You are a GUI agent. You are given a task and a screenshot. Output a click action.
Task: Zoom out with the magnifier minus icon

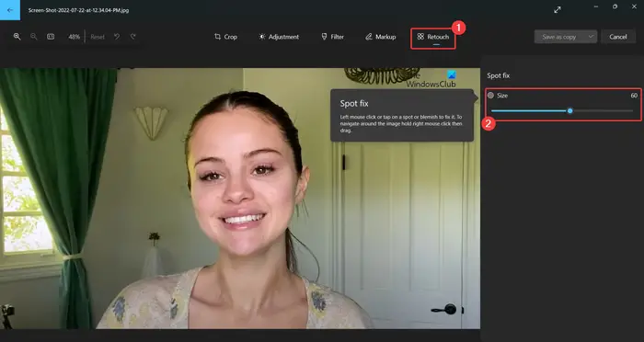tap(34, 37)
